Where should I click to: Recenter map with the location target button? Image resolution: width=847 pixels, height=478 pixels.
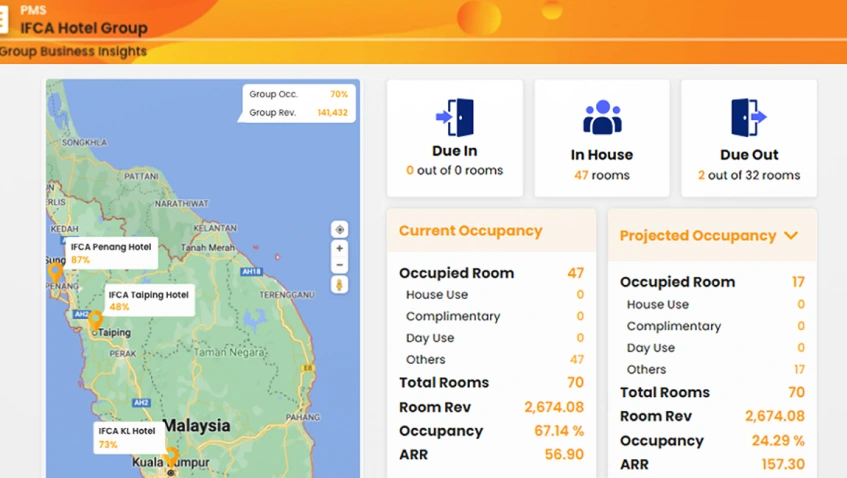(339, 230)
